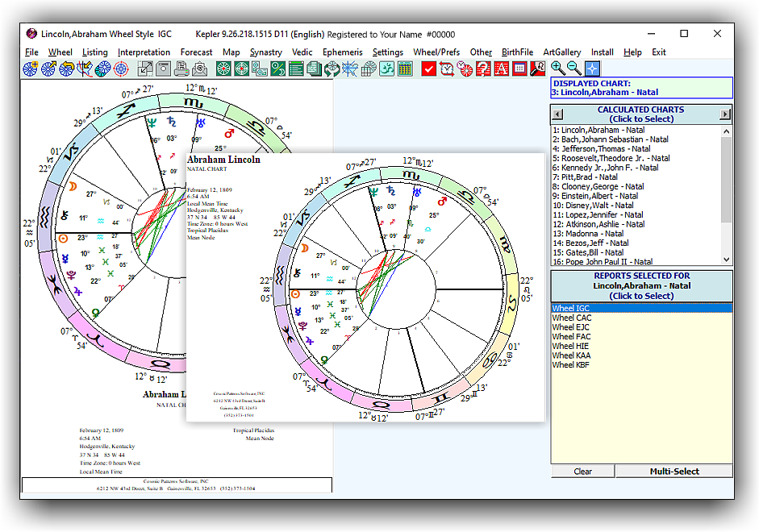The height and width of the screenshot is (532, 759).
Task: Click the left arrow on Calculated Charts header
Action: pos(557,114)
